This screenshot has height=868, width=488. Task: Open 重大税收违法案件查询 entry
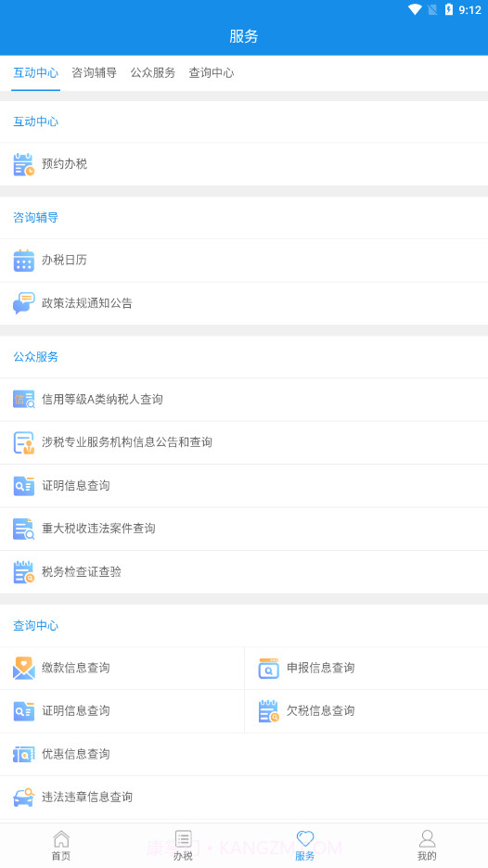pyautogui.click(x=244, y=529)
